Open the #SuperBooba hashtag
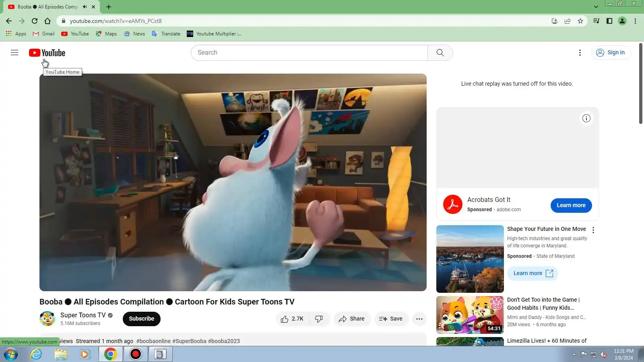 pos(189,341)
